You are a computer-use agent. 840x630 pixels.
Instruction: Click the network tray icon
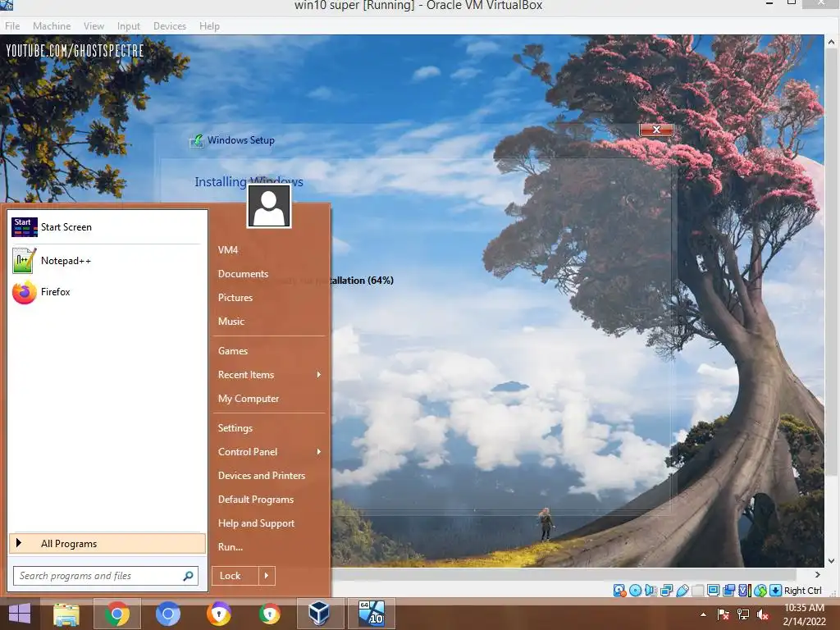(743, 614)
